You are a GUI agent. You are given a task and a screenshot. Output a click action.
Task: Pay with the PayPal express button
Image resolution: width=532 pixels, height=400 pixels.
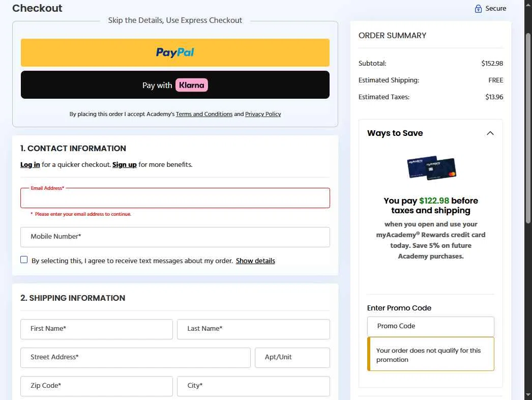coord(175,52)
